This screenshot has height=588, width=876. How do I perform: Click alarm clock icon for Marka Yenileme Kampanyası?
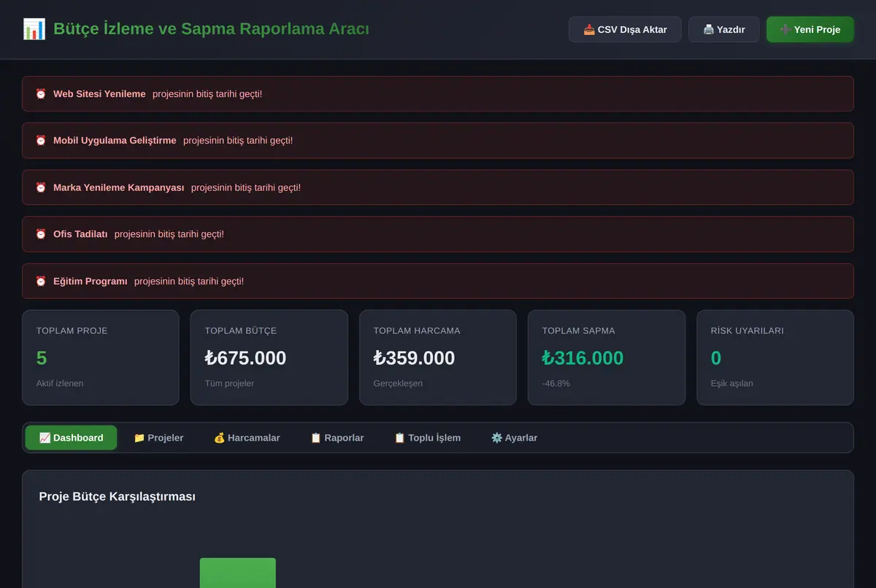click(41, 187)
